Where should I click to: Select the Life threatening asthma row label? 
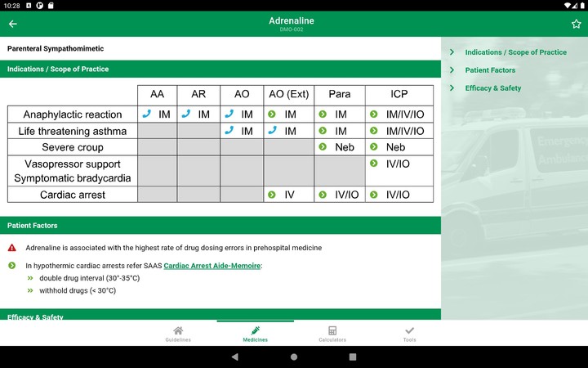[73, 131]
